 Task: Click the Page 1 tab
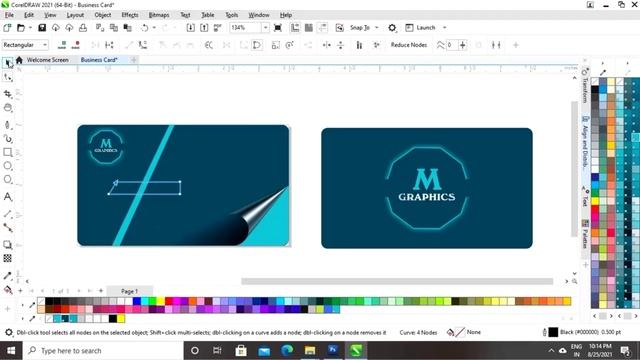(x=129, y=291)
